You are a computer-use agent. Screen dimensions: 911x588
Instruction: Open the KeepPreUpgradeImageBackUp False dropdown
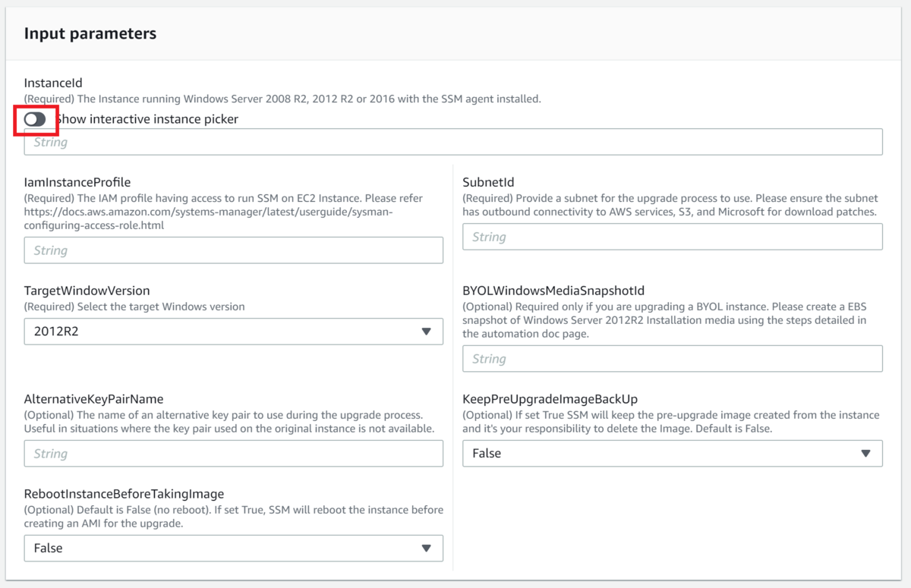(673, 453)
